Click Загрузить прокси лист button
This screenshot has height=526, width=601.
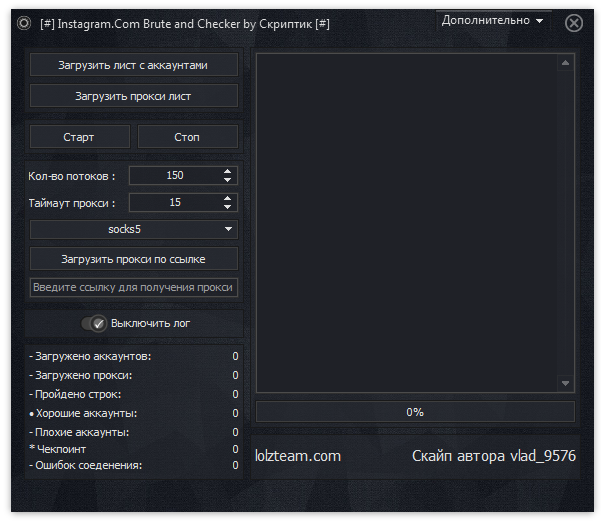(x=133, y=96)
